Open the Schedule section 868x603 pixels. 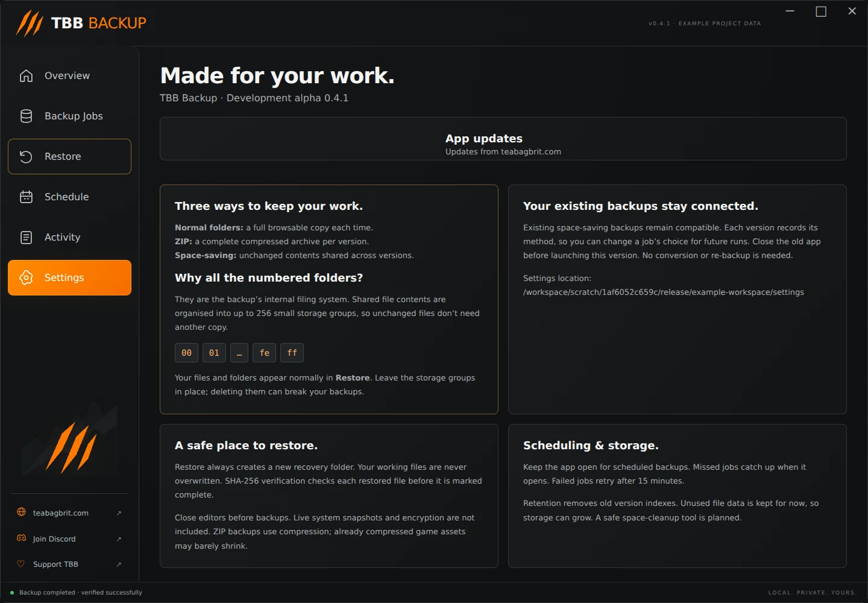click(69, 197)
